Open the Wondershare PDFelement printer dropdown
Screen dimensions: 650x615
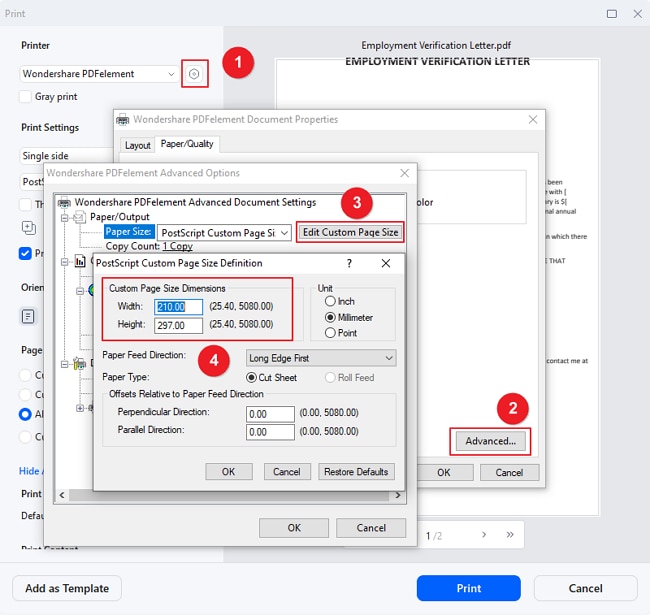tap(99, 74)
